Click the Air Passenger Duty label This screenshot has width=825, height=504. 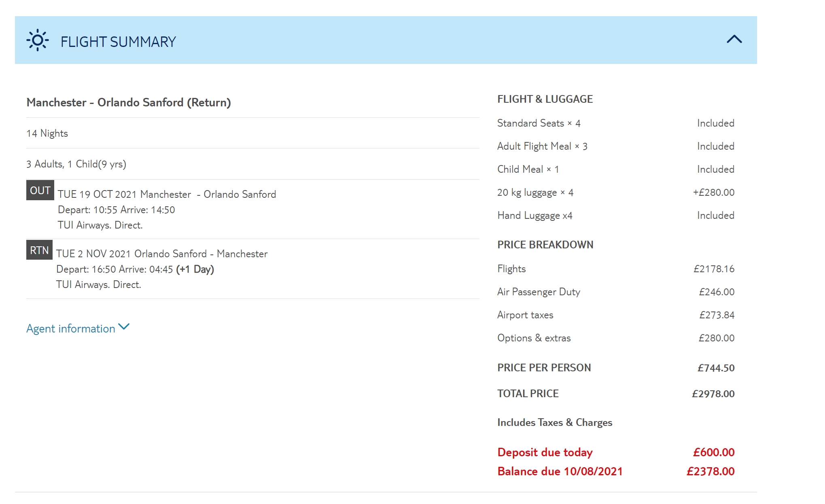coord(539,292)
